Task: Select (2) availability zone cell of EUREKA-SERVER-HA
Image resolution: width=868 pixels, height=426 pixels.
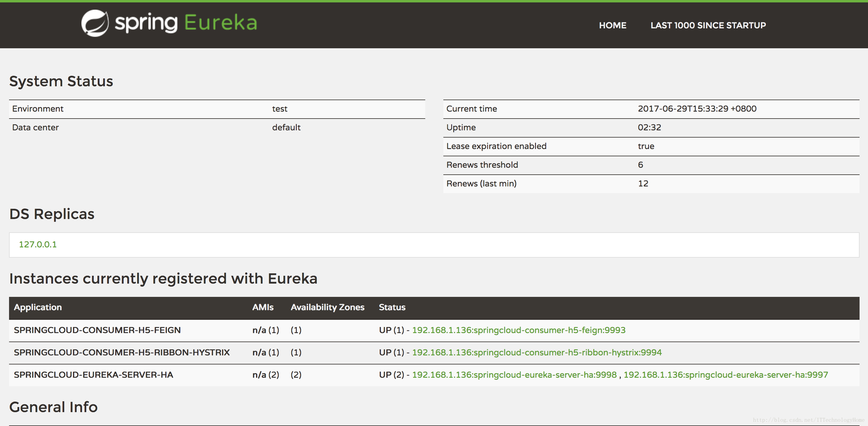Action: coord(296,374)
